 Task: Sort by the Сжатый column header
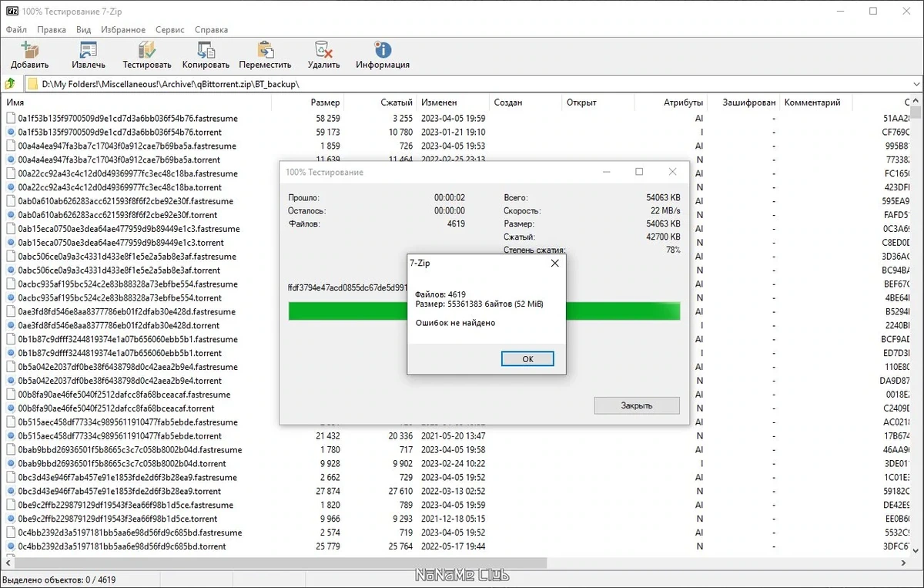click(x=381, y=102)
